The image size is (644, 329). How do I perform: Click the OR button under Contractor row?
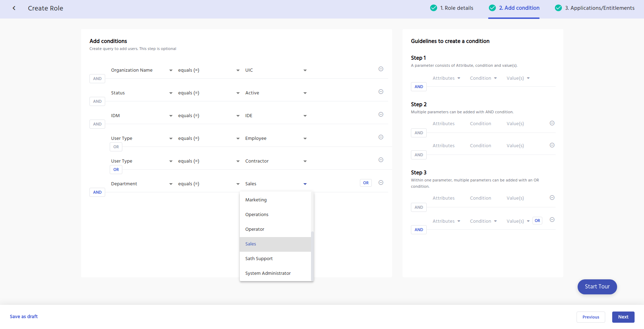(x=116, y=170)
